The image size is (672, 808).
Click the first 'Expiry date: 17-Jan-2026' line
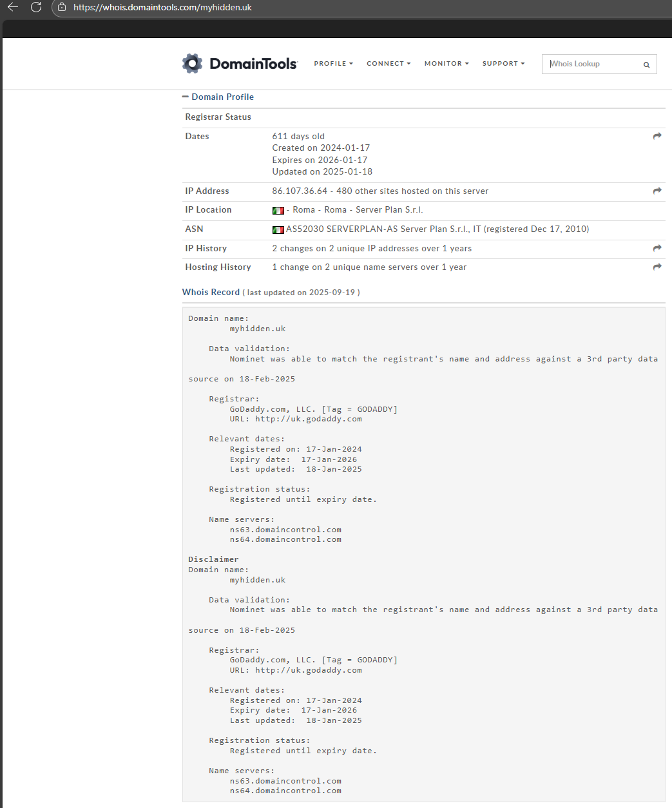click(293, 459)
